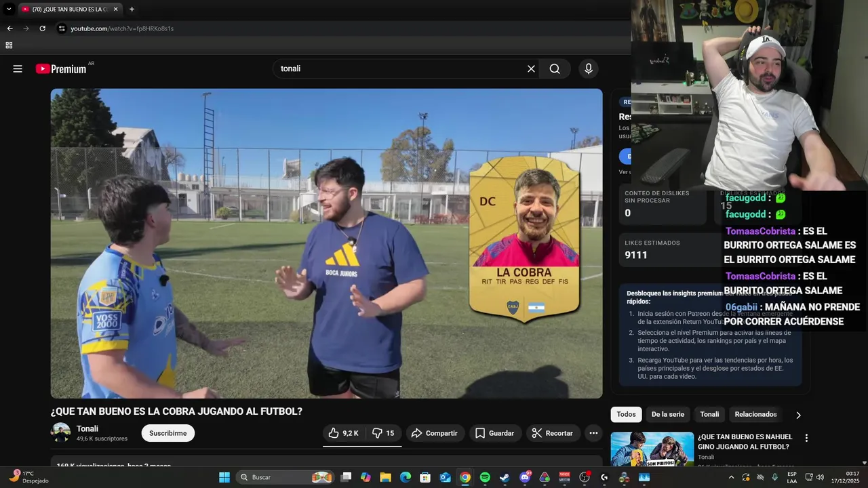The height and width of the screenshot is (488, 868).
Task: Click the address bar youtube.com URL
Action: (x=122, y=28)
